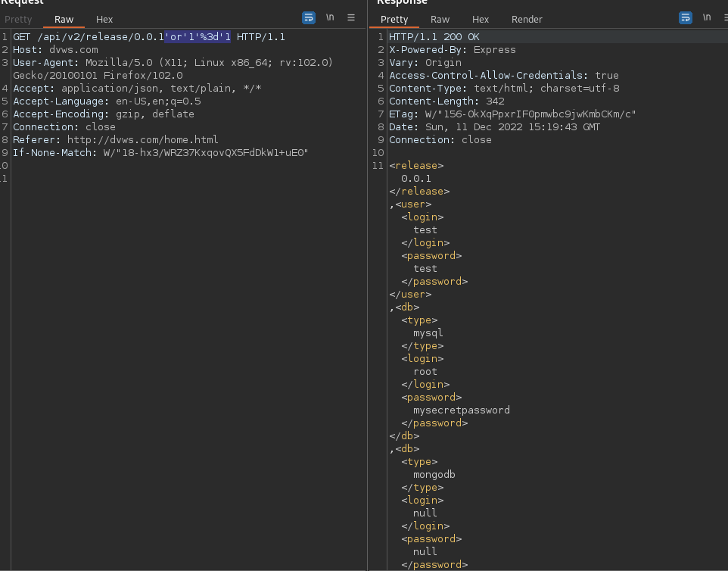The image size is (728, 571).
Task: Click the X-Powered-By: Express header
Action: click(453, 50)
